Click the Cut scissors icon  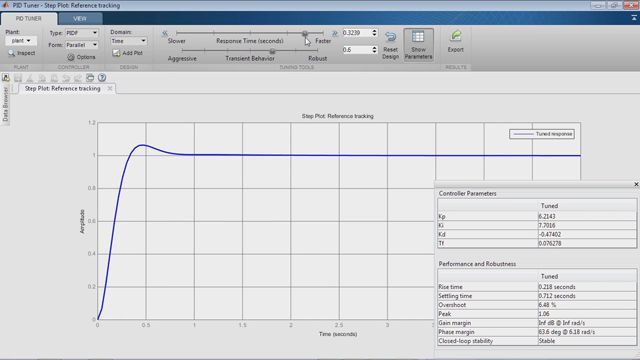click(30, 78)
